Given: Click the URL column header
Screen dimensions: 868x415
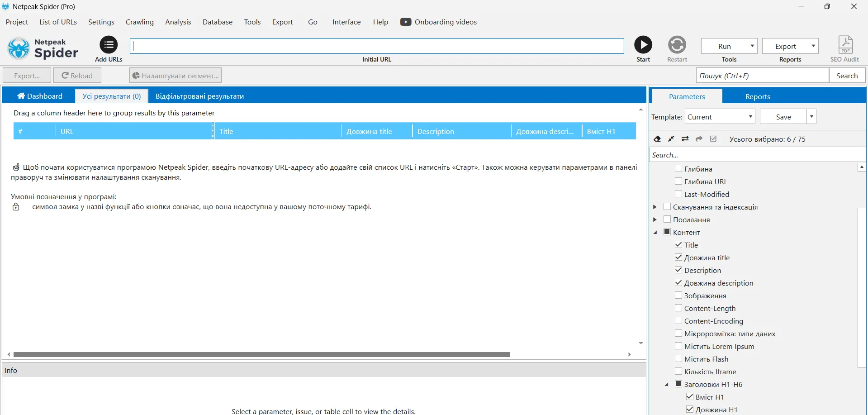Looking at the screenshot, I should tap(134, 131).
